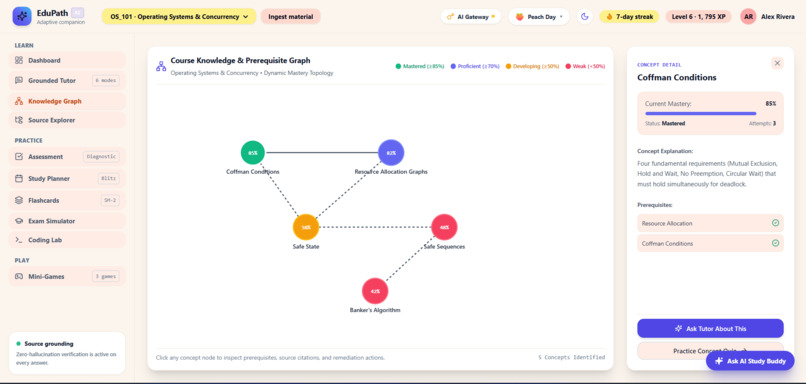Screen dimensions: 806x384
Task: Click the Exam Simulator graduation cap icon
Action: pos(19,221)
